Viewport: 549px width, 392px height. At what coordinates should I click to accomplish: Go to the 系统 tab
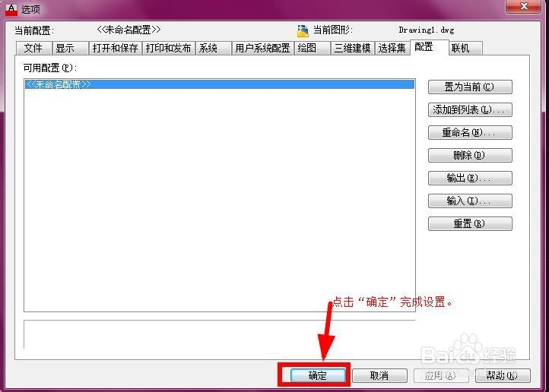coord(213,48)
